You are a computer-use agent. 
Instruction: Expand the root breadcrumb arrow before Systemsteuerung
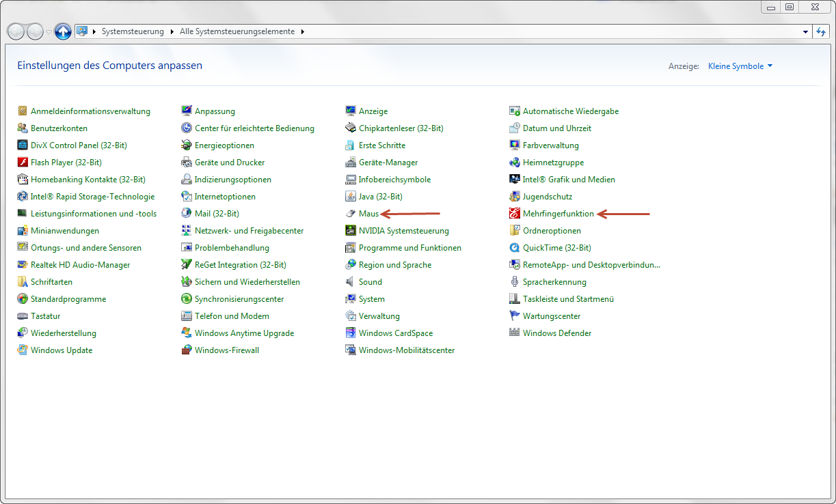[95, 31]
